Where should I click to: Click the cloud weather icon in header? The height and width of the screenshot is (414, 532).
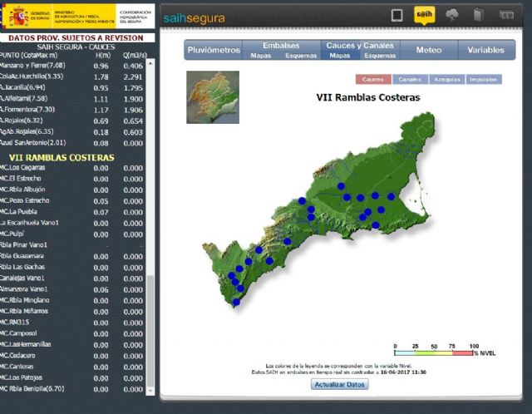click(452, 15)
